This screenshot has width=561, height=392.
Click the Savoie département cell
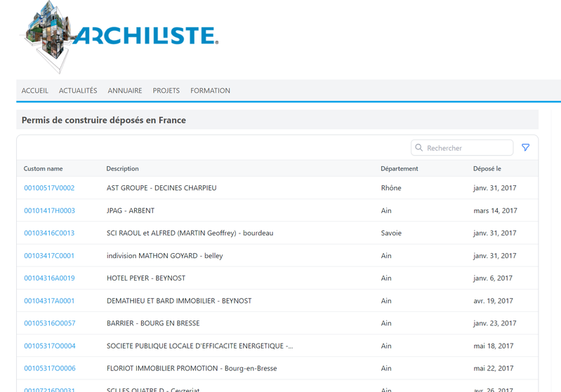point(391,233)
